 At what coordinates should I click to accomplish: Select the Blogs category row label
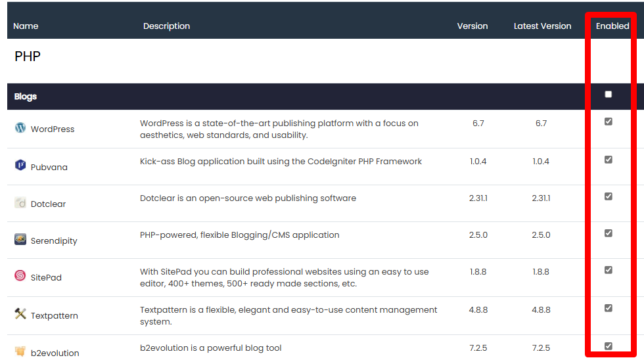point(26,97)
